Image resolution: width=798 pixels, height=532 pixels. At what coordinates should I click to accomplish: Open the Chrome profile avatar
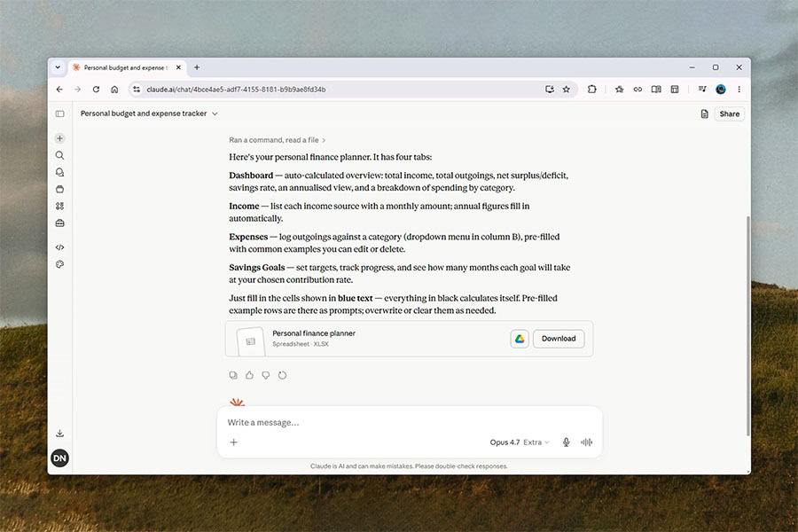(721, 89)
